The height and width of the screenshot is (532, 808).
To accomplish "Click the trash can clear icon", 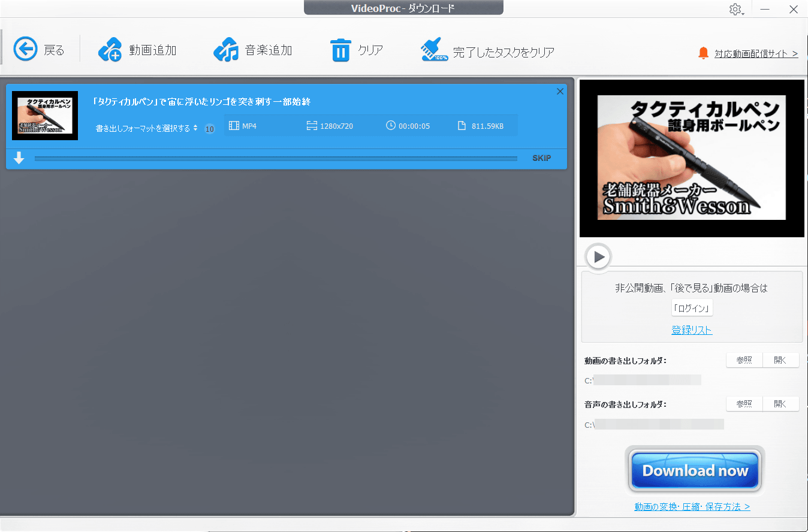I will click(340, 50).
